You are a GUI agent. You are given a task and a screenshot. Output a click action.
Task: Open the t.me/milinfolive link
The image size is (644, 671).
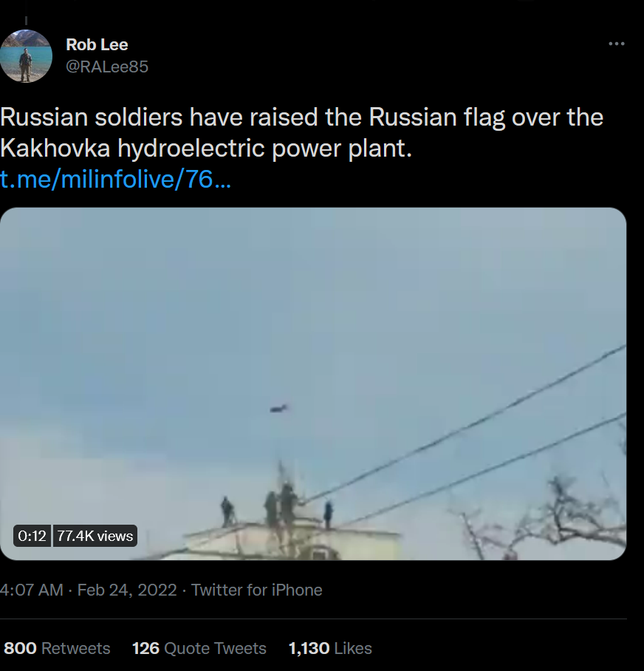116,180
